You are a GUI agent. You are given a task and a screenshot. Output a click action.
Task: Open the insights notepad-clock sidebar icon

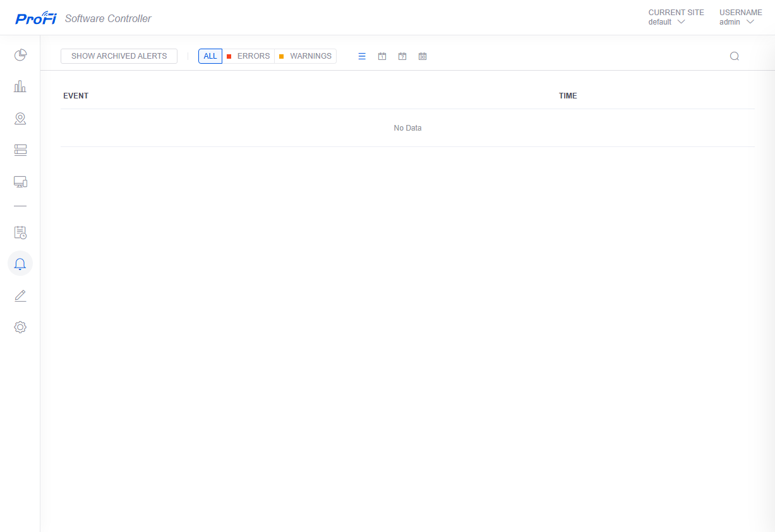(20, 232)
